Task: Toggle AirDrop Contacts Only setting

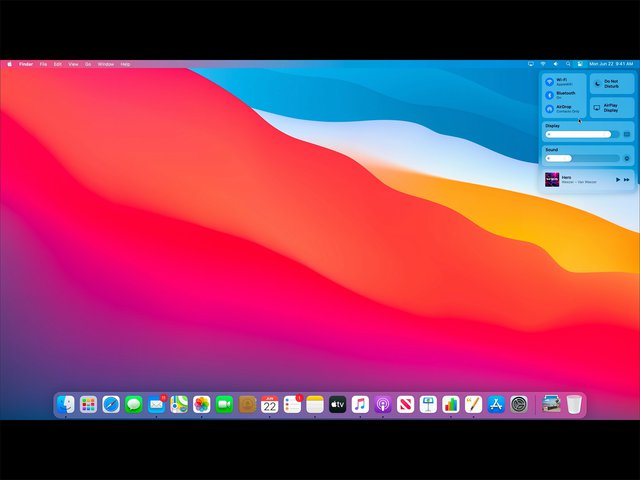Action: click(x=549, y=108)
